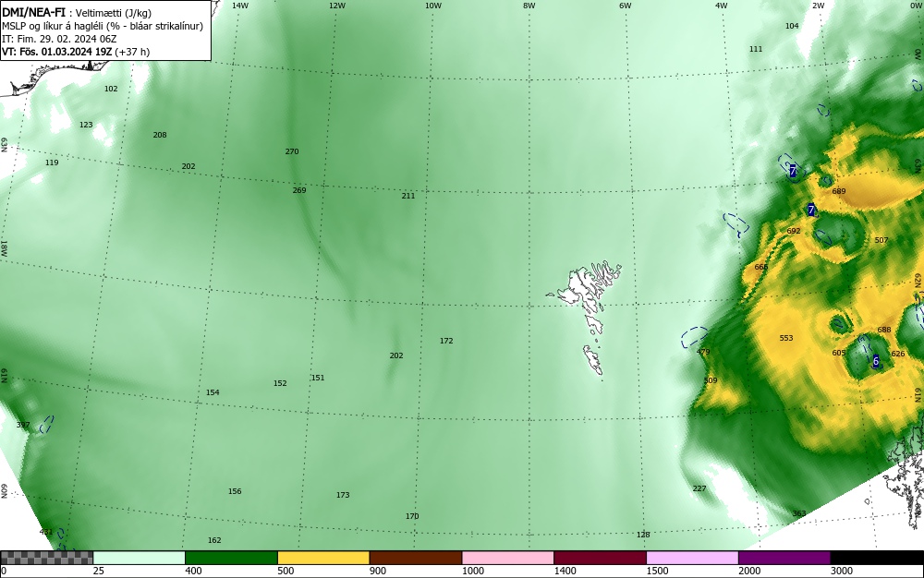
Task: Click the CAPE value 479
Action: point(703,352)
